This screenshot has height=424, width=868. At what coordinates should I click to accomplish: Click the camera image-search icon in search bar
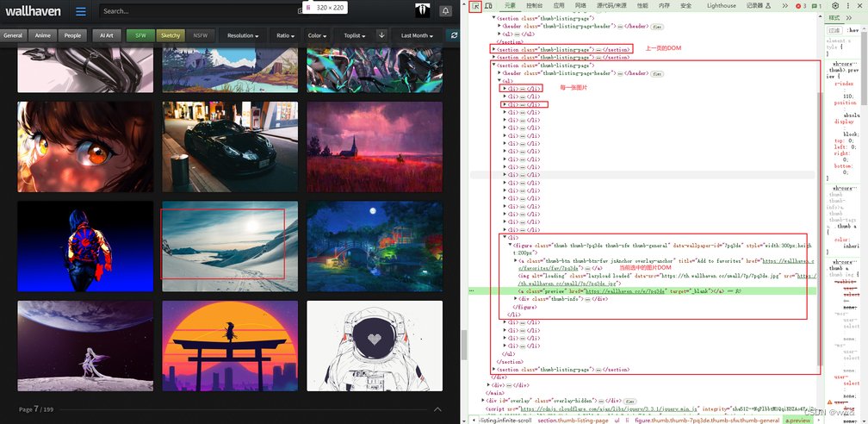[301, 11]
